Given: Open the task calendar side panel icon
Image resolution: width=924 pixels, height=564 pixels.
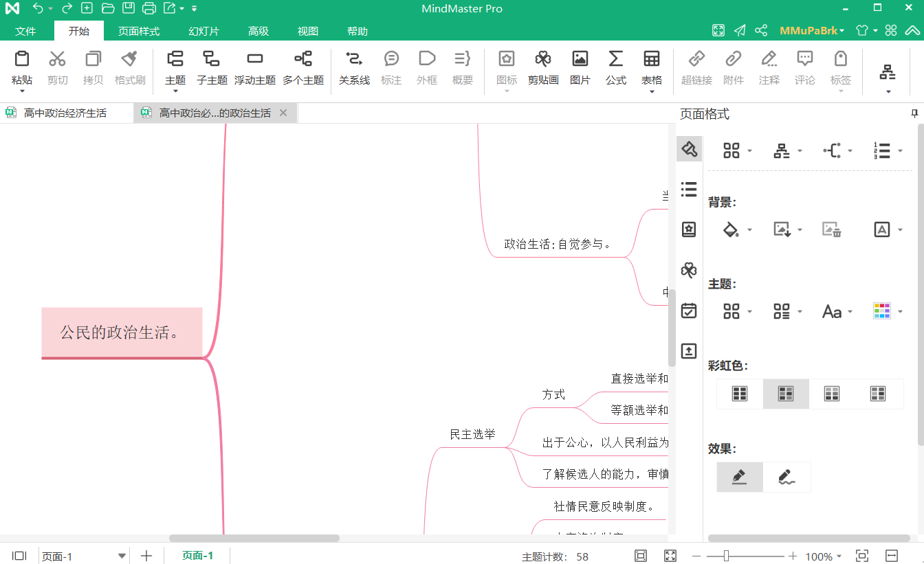Looking at the screenshot, I should click(x=689, y=311).
